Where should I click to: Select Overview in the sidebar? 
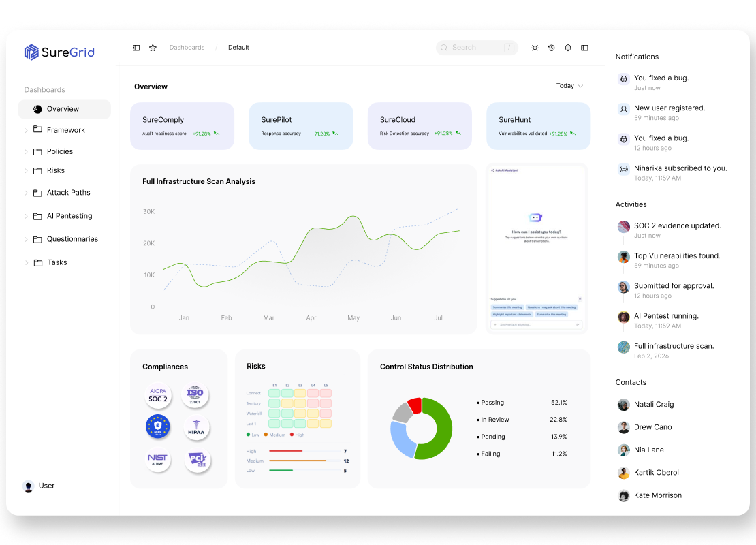(64, 109)
